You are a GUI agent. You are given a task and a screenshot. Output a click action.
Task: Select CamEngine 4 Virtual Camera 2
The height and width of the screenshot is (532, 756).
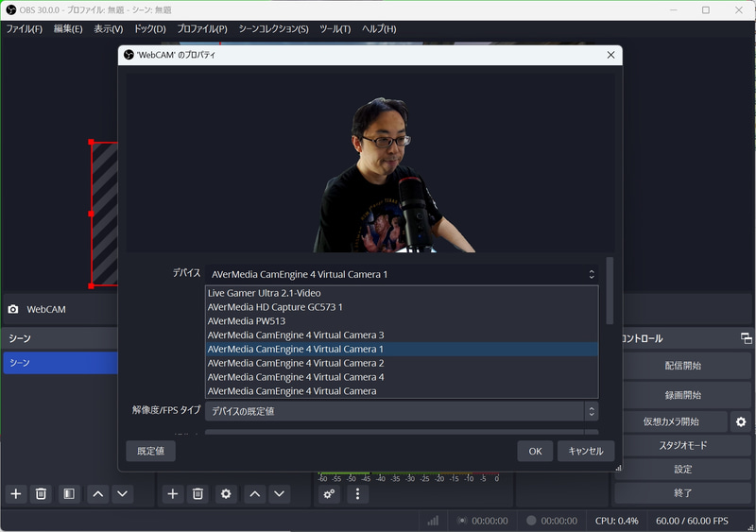(x=402, y=363)
